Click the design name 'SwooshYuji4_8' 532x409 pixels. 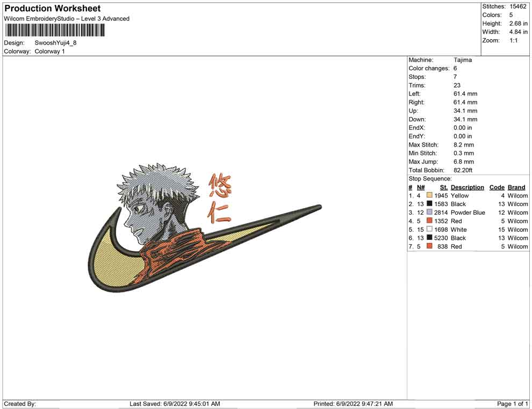pyautogui.click(x=56, y=43)
